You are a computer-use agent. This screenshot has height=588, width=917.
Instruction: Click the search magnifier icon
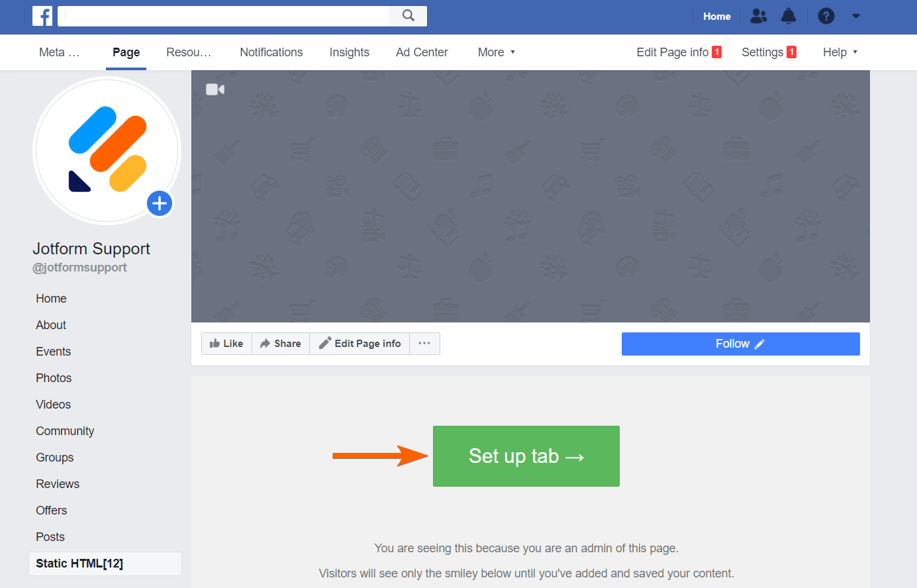tap(409, 16)
